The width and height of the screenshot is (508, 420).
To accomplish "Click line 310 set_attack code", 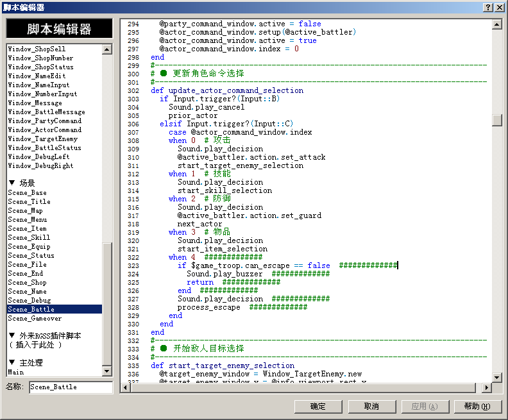I will click(x=251, y=157).
